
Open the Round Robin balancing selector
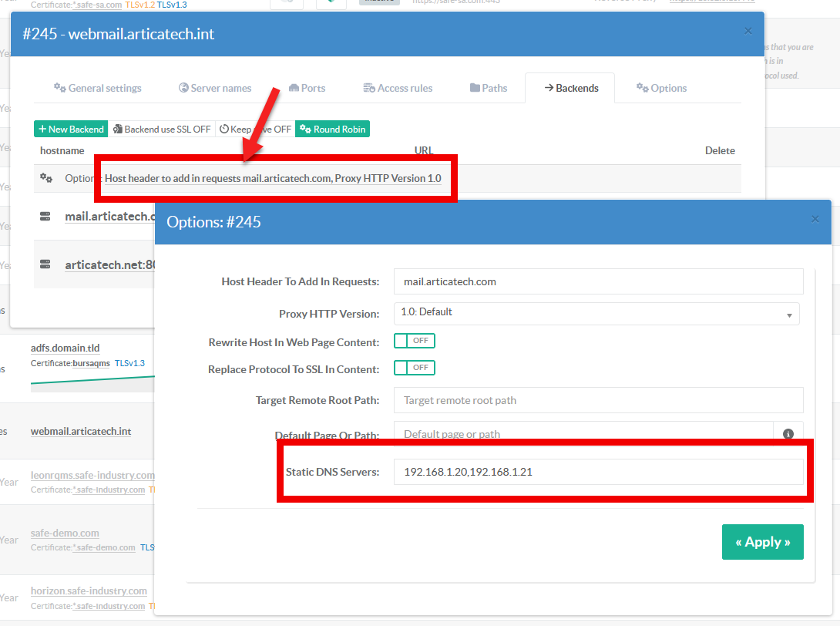[333, 130]
